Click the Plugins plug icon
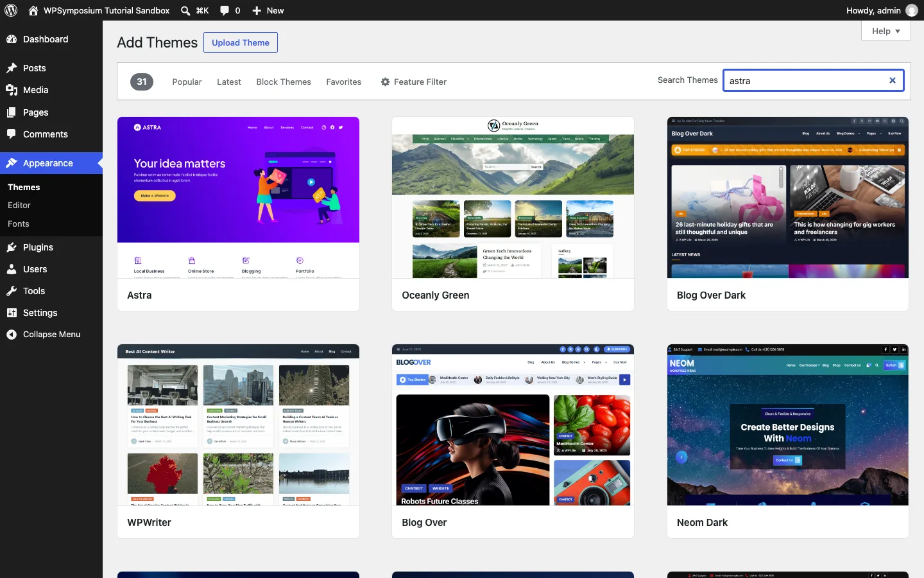 12,247
